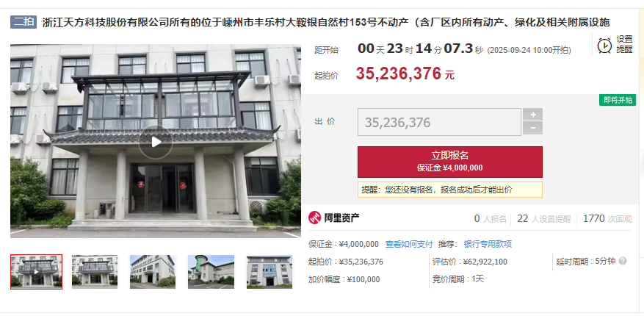This screenshot has width=644, height=316.
Task: Click the 即将开始 green status tag
Action: (618, 100)
